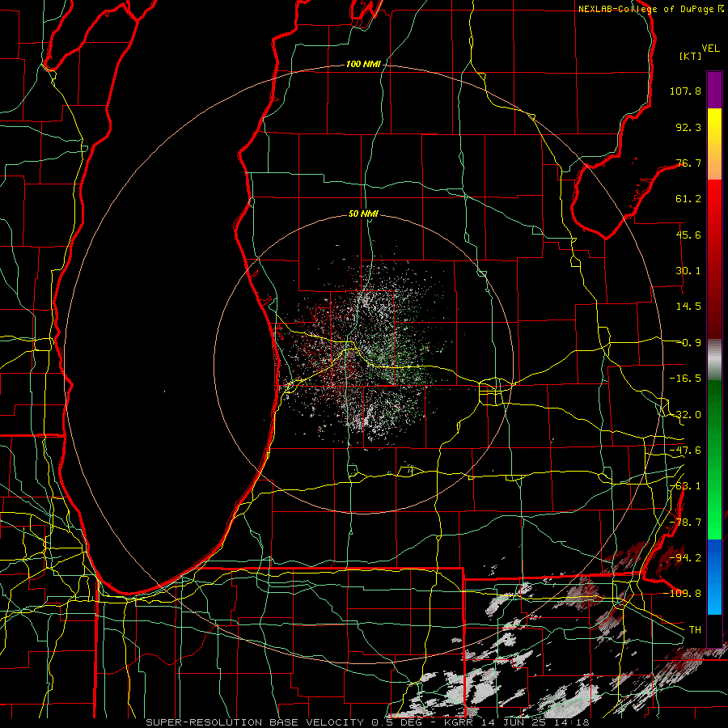
Task: Click the yellow-orange segment of the color bar
Action: (714, 144)
